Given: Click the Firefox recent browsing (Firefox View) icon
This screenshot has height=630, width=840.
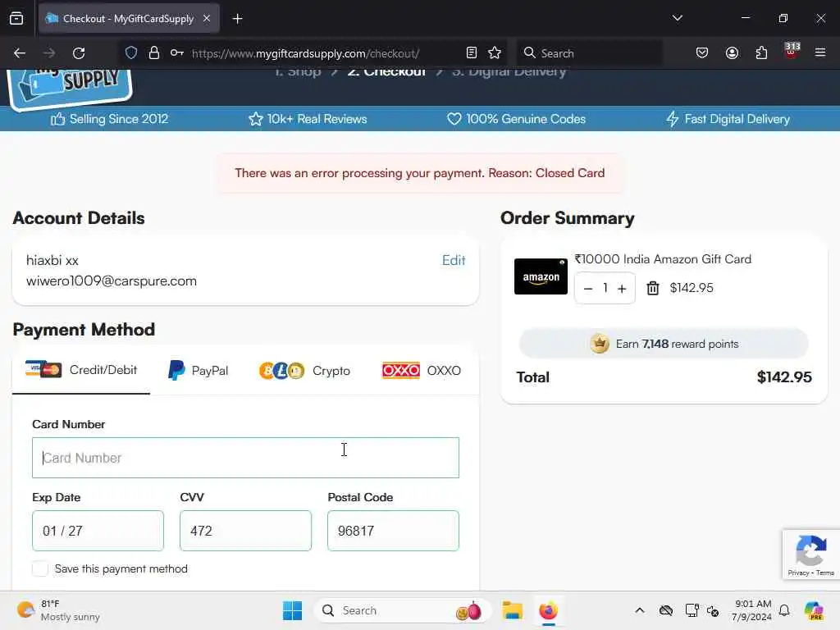Looking at the screenshot, I should [x=16, y=19].
